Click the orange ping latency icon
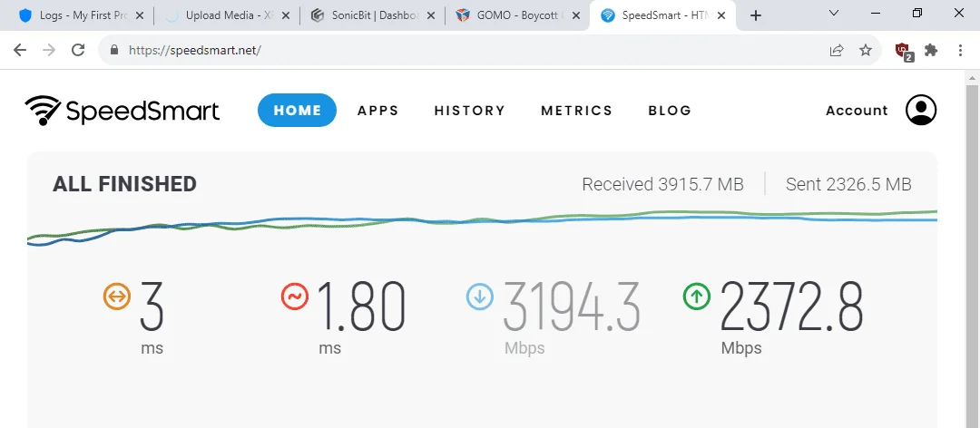The height and width of the screenshot is (428, 980). point(117,297)
